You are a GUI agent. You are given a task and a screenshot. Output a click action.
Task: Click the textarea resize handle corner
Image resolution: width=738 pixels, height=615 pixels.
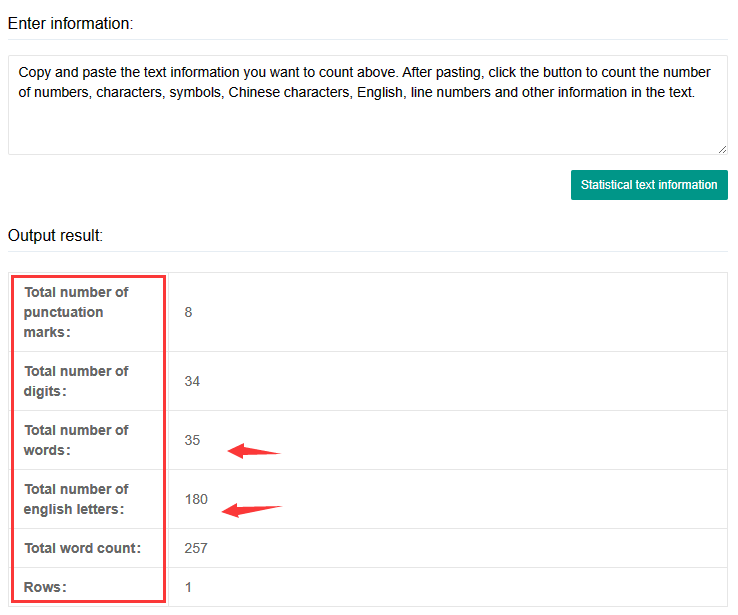(x=721, y=148)
